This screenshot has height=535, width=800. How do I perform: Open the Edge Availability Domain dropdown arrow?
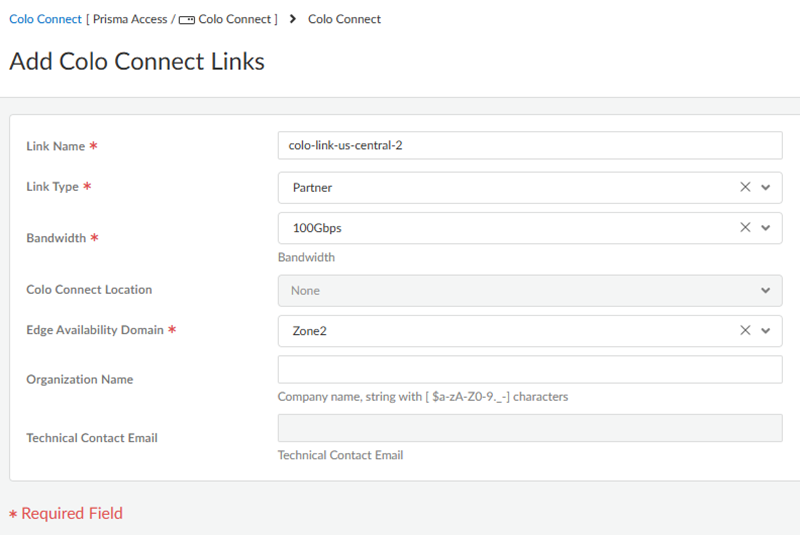(x=766, y=330)
